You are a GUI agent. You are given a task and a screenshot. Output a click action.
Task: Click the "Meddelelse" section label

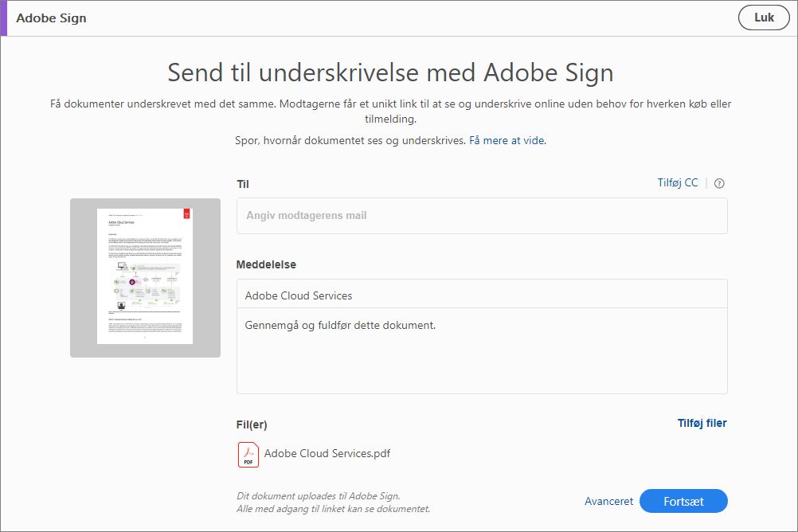266,264
